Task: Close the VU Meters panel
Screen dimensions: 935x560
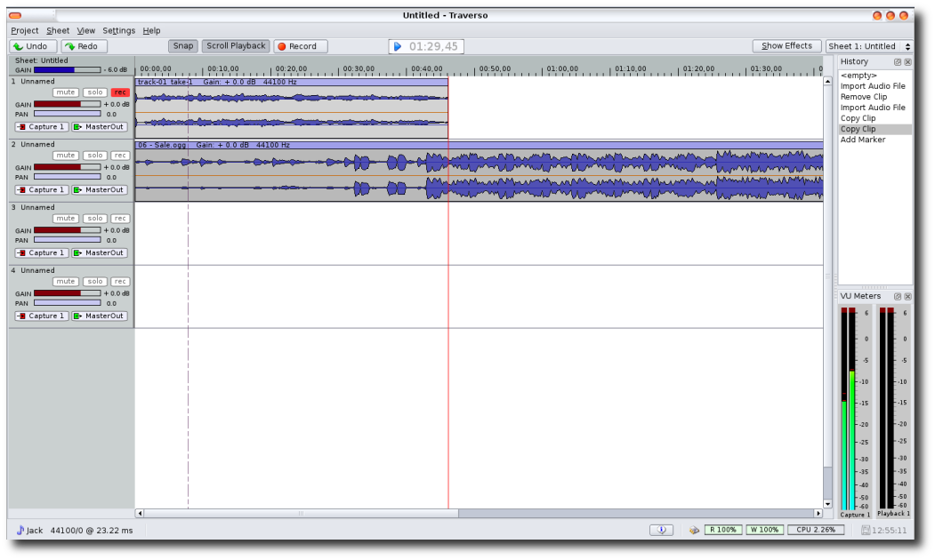Action: coord(907,296)
